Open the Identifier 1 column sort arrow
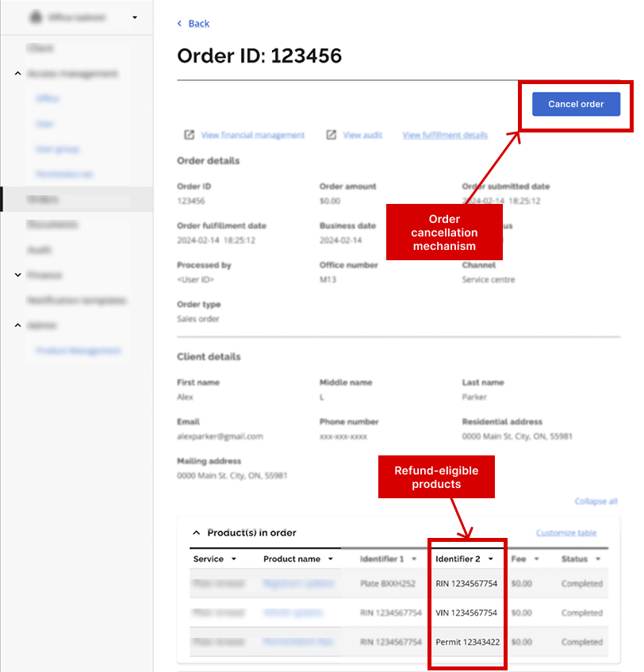 click(414, 559)
